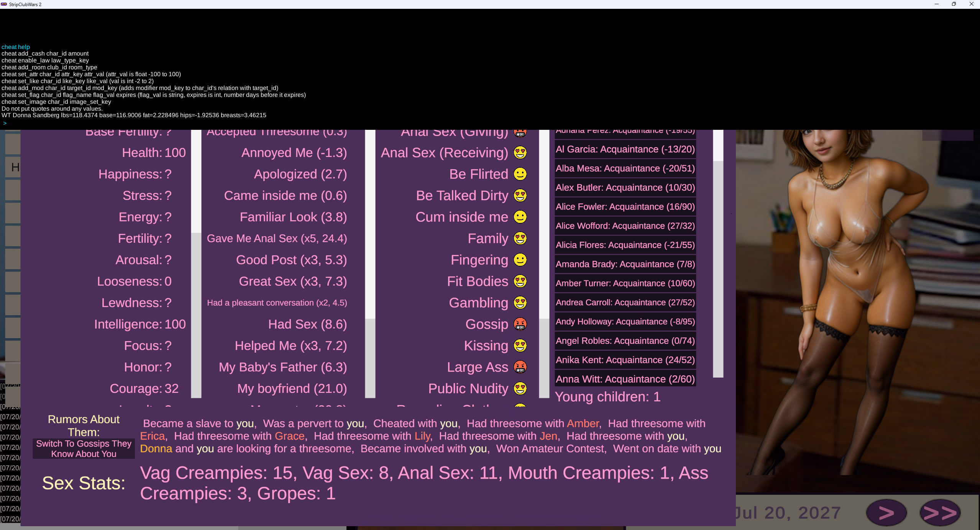Click the Fit Bodies heart-eyes emoji
Screen dimensions: 980x530
520,281
